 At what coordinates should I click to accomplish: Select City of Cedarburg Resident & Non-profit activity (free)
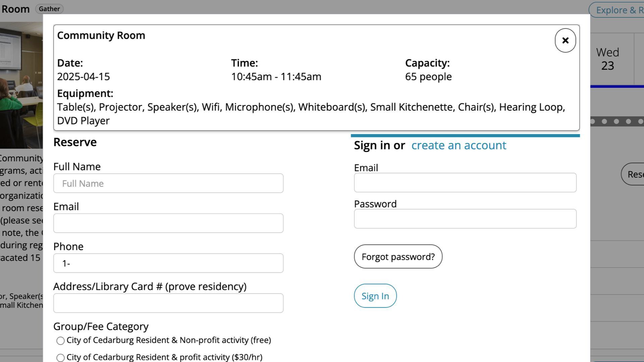click(x=61, y=341)
